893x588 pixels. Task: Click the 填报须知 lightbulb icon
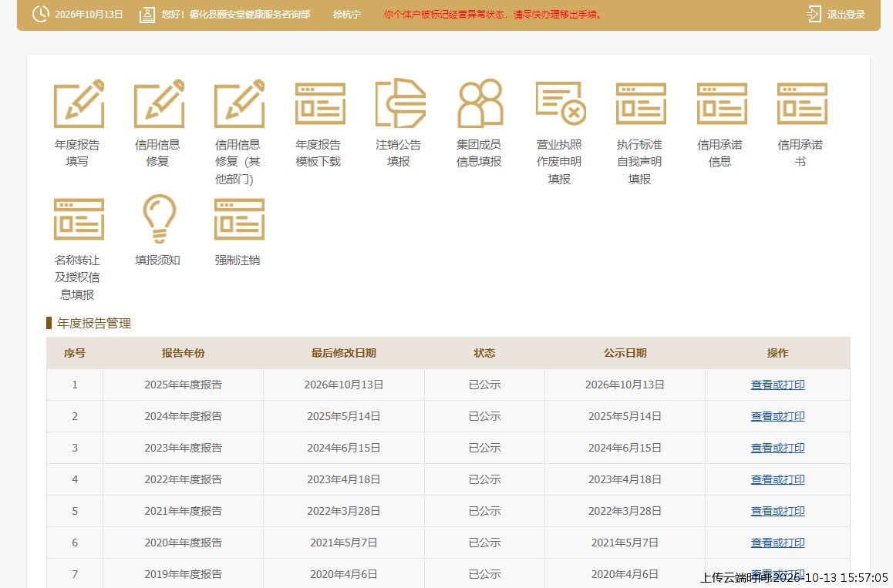click(159, 219)
